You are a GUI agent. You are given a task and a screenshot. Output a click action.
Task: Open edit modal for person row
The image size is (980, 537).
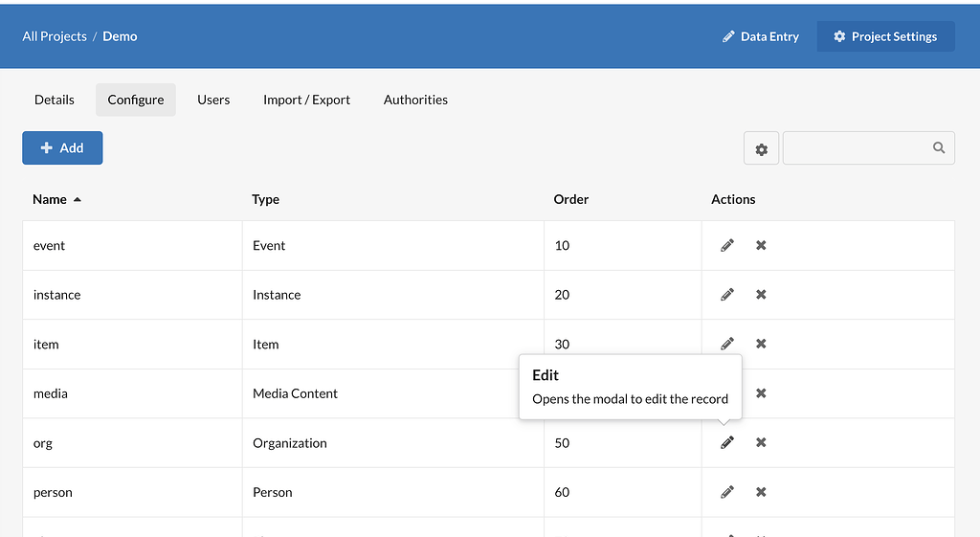click(x=727, y=492)
